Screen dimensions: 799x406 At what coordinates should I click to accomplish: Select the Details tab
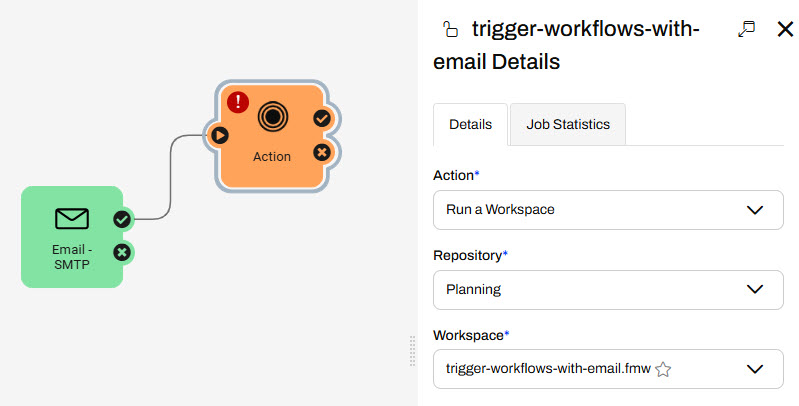(x=470, y=125)
